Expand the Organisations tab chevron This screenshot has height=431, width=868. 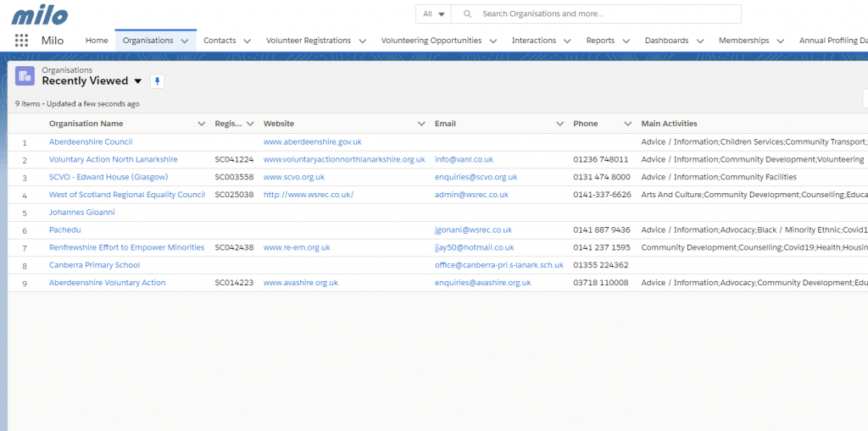coord(185,41)
